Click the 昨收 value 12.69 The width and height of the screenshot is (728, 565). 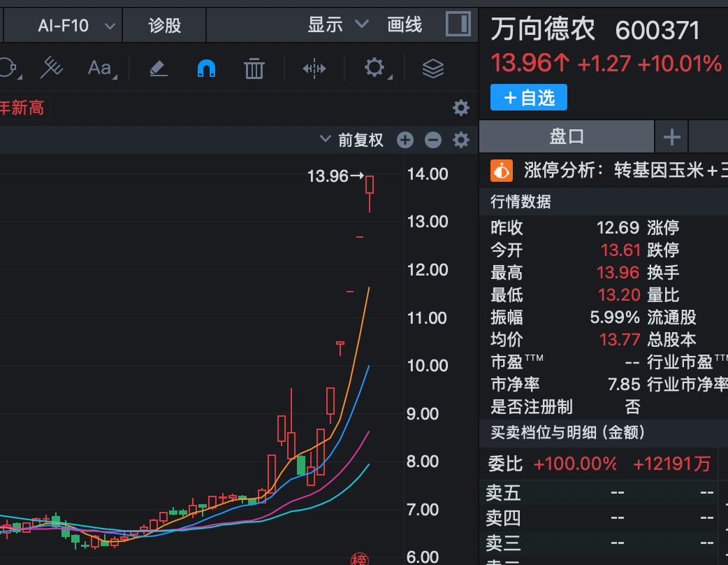618,228
